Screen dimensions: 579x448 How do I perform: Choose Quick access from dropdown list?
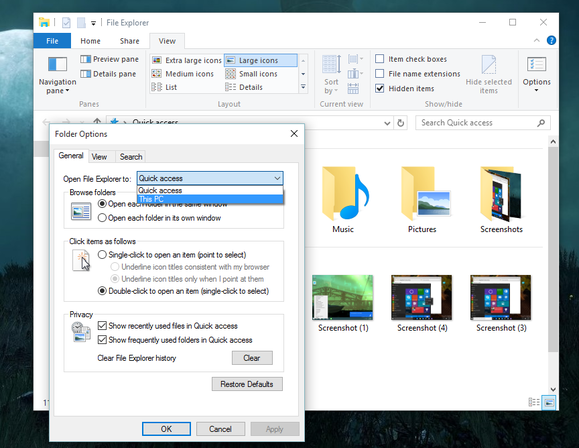(210, 190)
